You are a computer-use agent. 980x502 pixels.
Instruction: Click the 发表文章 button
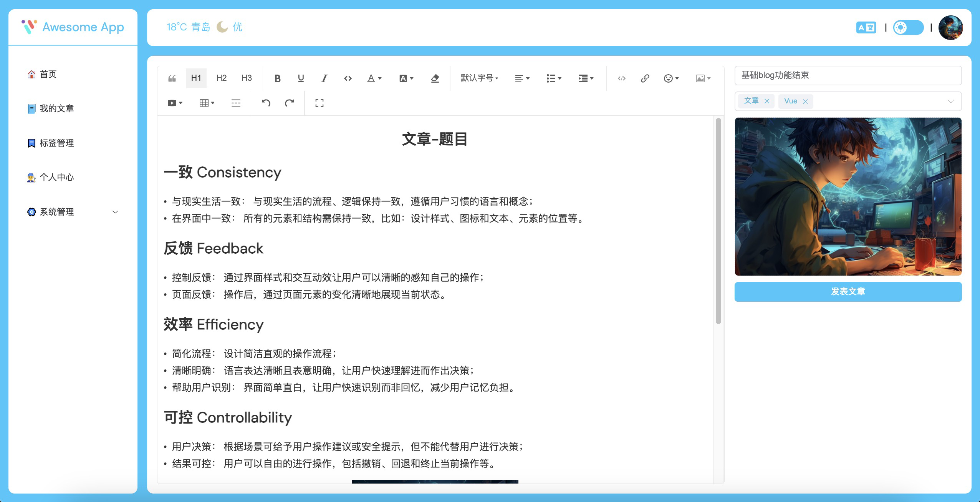(848, 292)
